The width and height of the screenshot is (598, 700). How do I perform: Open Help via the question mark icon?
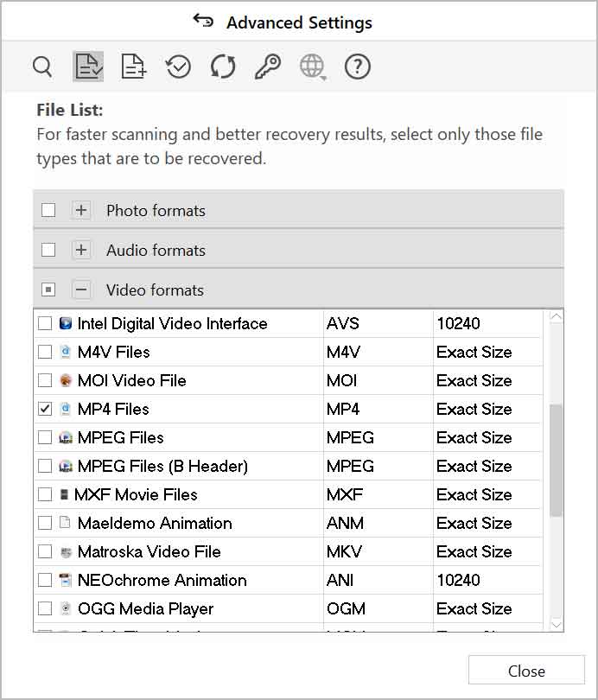pyautogui.click(x=357, y=67)
